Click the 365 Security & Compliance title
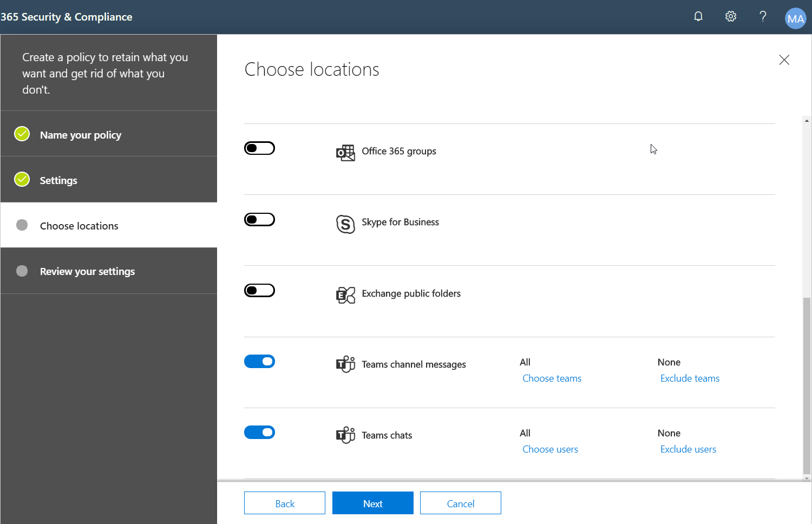This screenshot has height=524, width=812. click(x=66, y=17)
